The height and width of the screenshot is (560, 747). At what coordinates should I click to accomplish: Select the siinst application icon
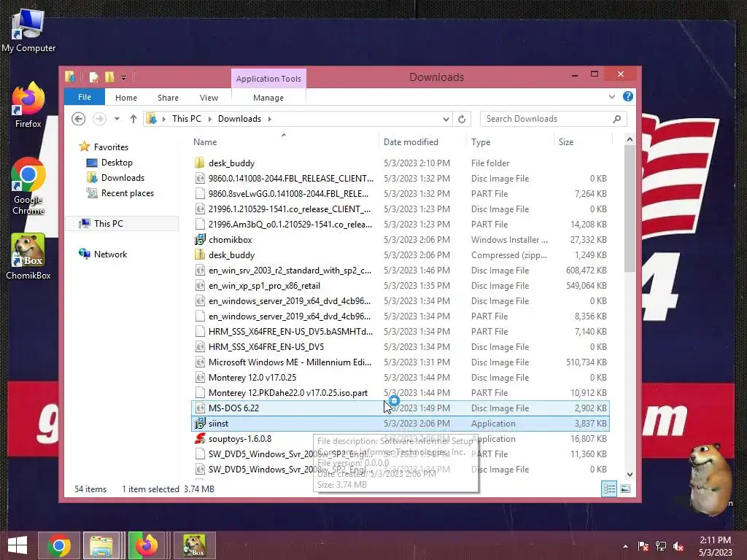click(200, 424)
